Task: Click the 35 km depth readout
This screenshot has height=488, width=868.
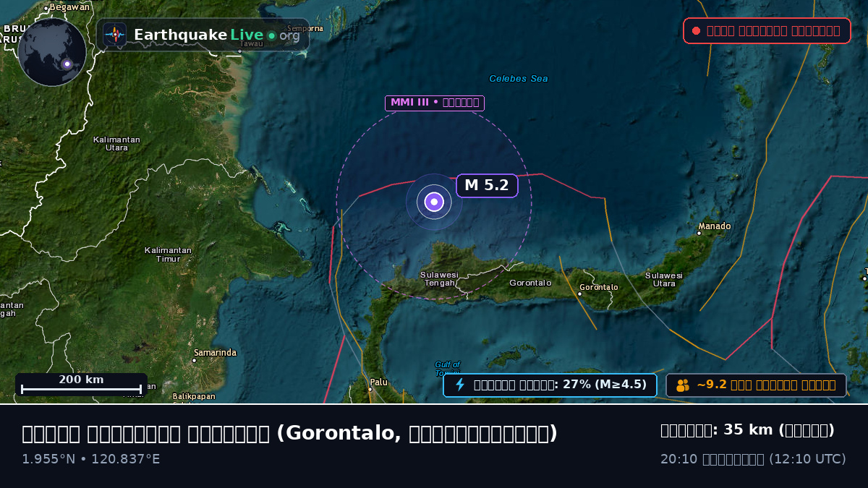Action: point(747,430)
